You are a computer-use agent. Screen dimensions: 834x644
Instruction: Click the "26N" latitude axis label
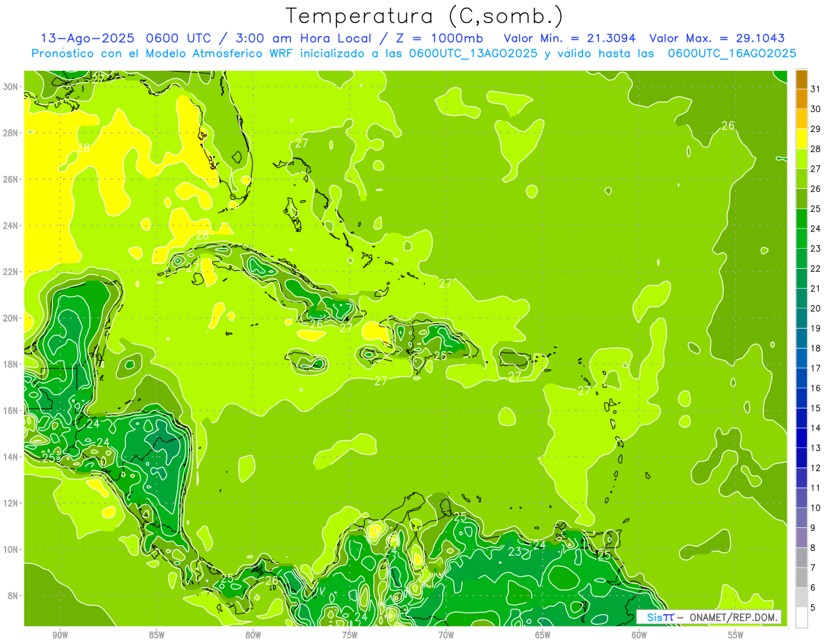11,179
